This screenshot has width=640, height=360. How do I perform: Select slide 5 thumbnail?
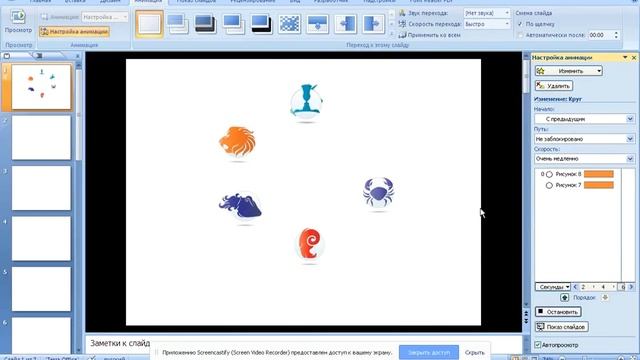click(41, 289)
